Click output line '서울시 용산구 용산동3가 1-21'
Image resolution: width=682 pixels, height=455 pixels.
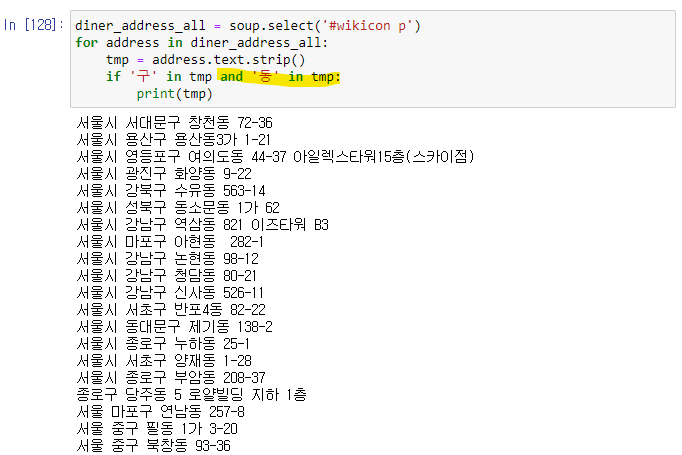click(174, 140)
